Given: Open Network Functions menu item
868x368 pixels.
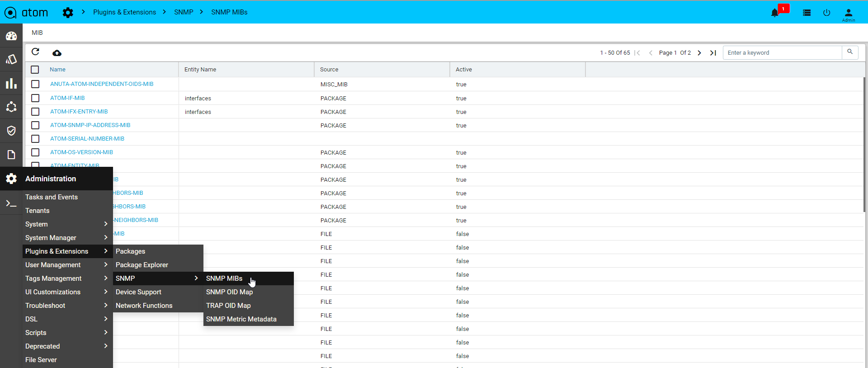Looking at the screenshot, I should (x=158, y=306).
